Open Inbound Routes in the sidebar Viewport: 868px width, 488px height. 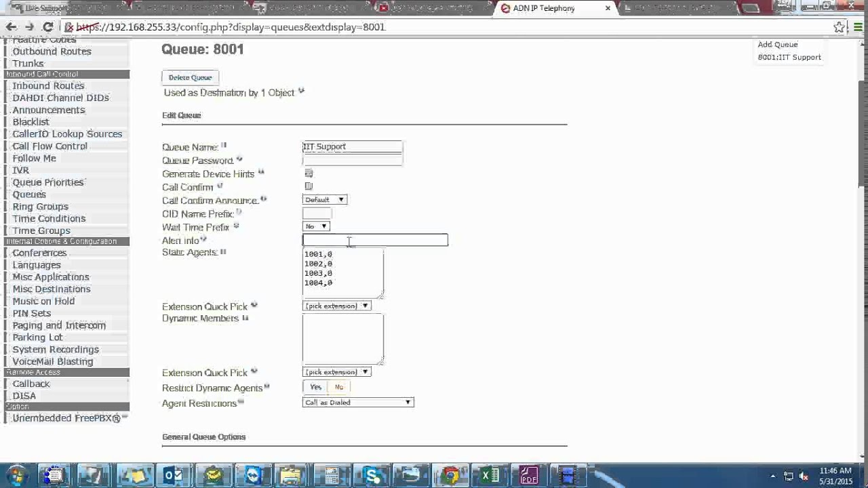point(48,86)
